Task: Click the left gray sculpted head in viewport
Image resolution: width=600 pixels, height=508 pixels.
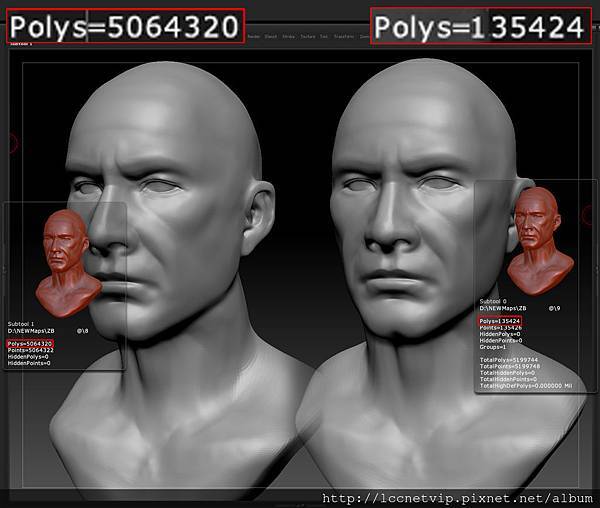Action: tap(168, 199)
